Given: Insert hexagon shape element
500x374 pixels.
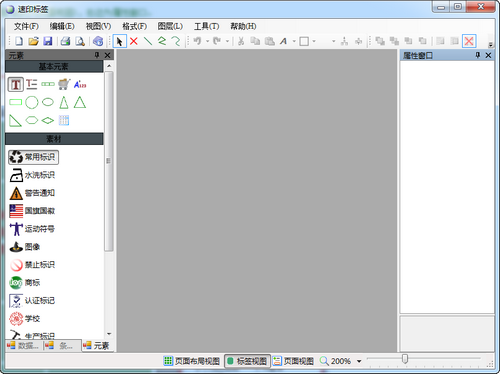Looking at the screenshot, I should pyautogui.click(x=32, y=120).
